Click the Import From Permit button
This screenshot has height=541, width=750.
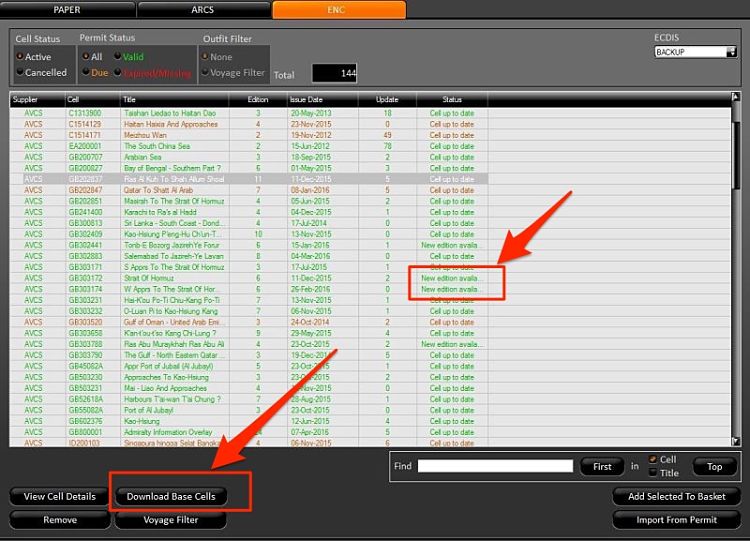[676, 520]
